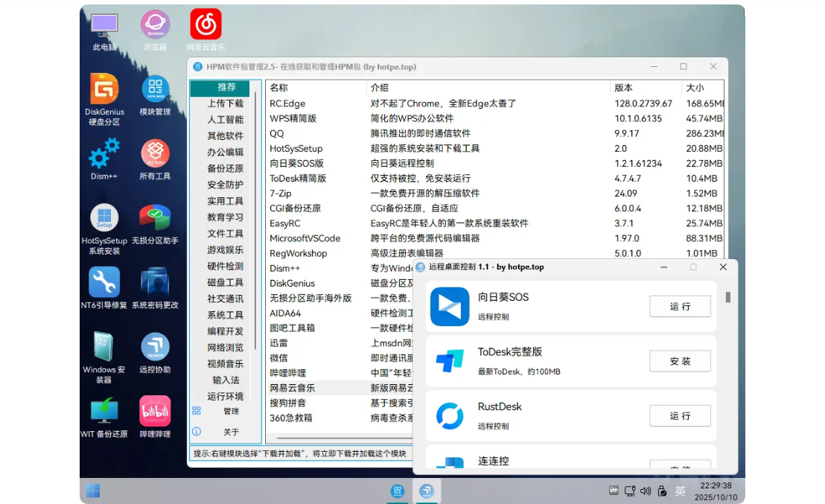Screen dimensions: 825x504
Task: Toggle the 英 input method indicator
Action: tap(681, 491)
